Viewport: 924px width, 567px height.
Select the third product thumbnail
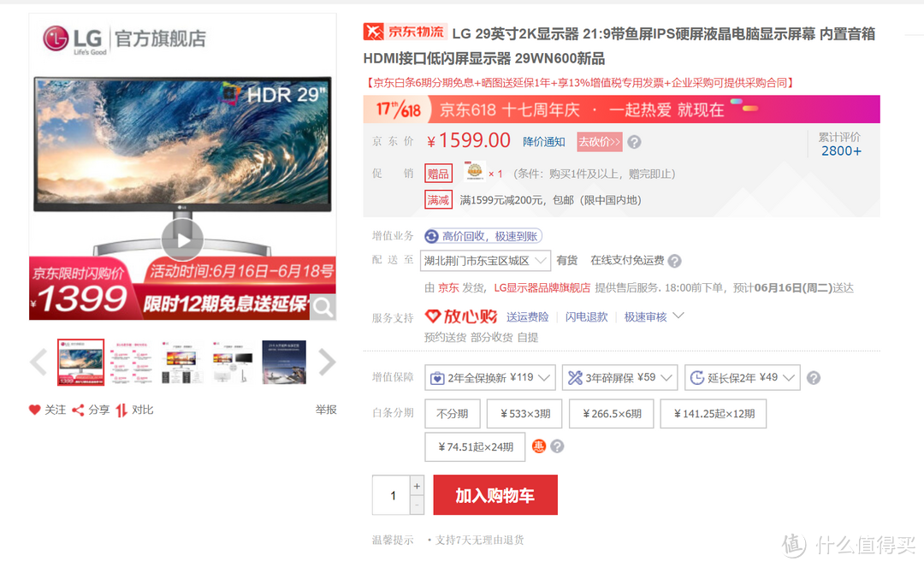coord(183,362)
